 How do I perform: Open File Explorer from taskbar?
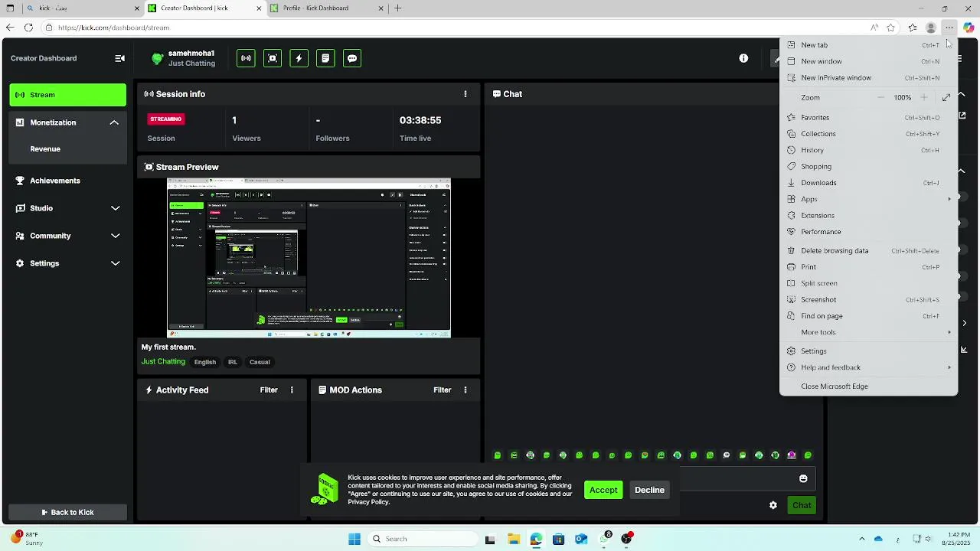(513, 539)
